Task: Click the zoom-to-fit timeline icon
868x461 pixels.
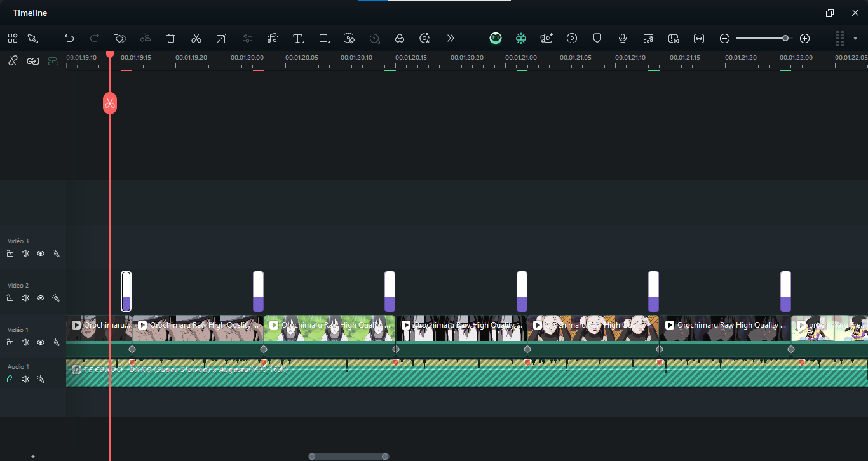Action: pos(699,38)
